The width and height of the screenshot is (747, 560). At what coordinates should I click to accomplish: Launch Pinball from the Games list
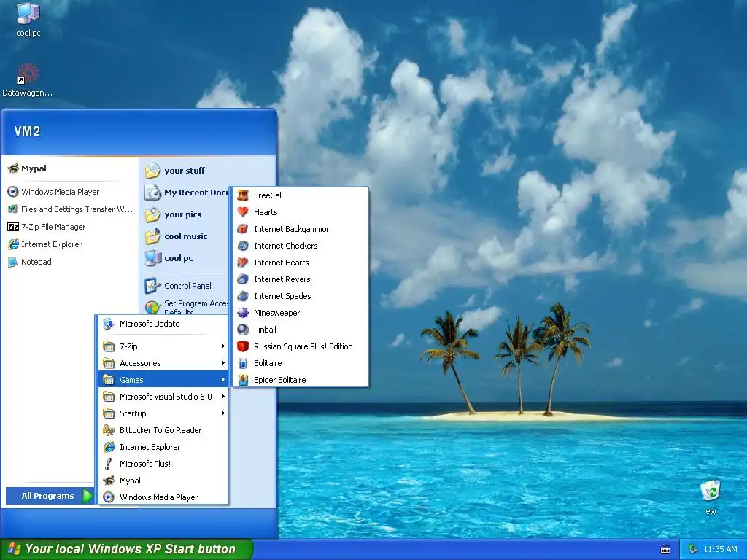click(301, 330)
